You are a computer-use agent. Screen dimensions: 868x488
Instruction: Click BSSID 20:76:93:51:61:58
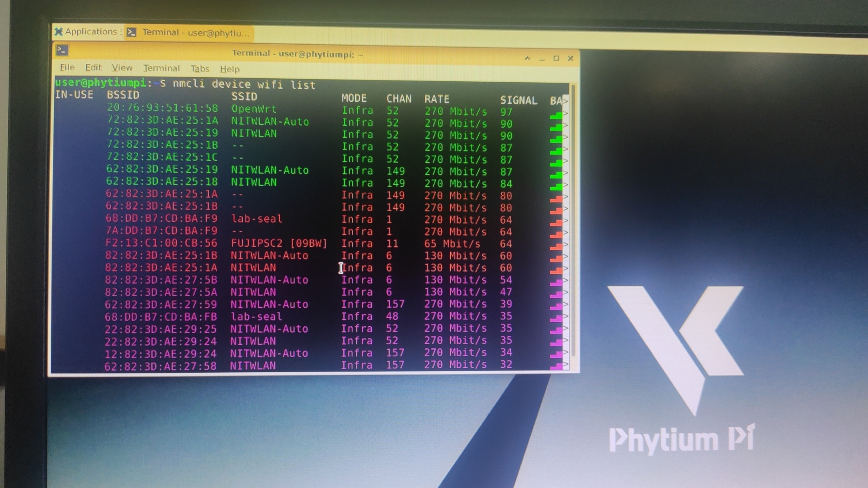coord(163,108)
